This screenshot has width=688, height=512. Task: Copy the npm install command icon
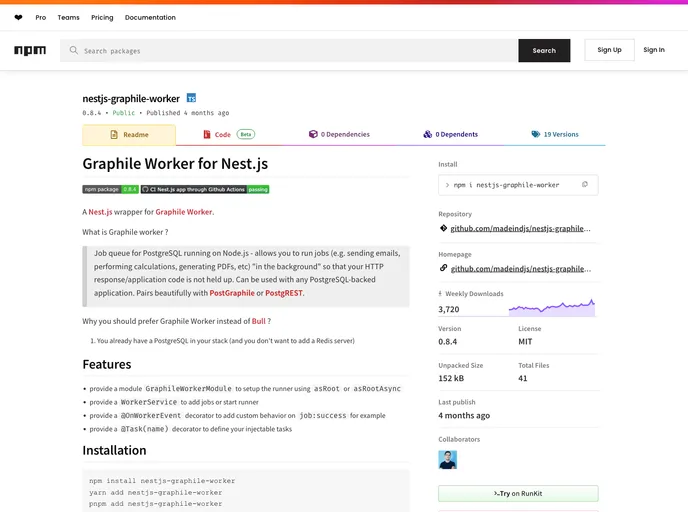pyautogui.click(x=584, y=185)
